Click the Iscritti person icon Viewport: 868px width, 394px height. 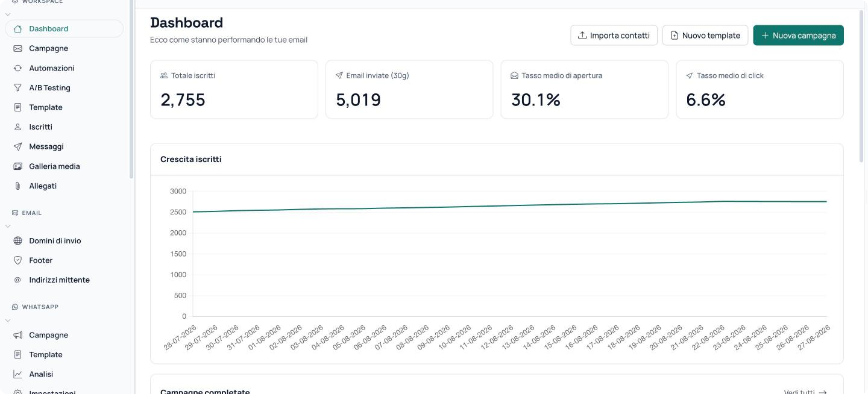pos(17,127)
